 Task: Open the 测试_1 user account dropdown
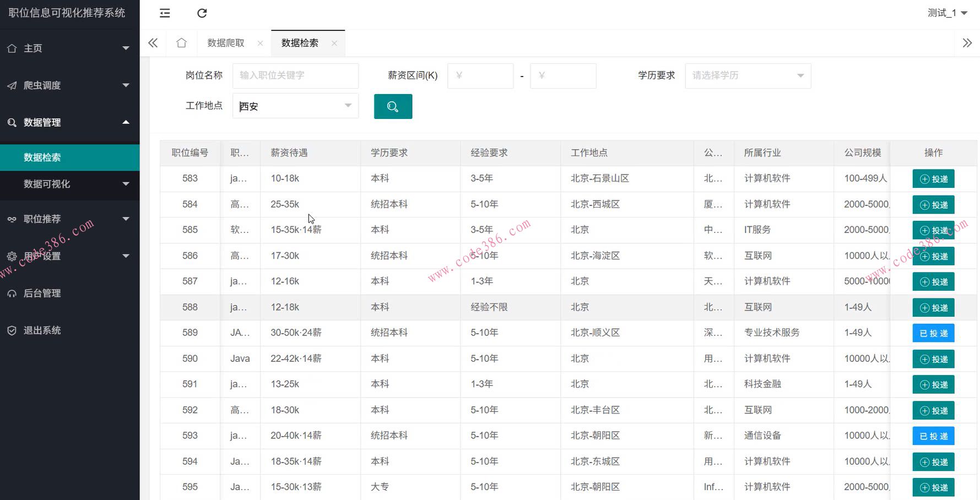coord(947,13)
